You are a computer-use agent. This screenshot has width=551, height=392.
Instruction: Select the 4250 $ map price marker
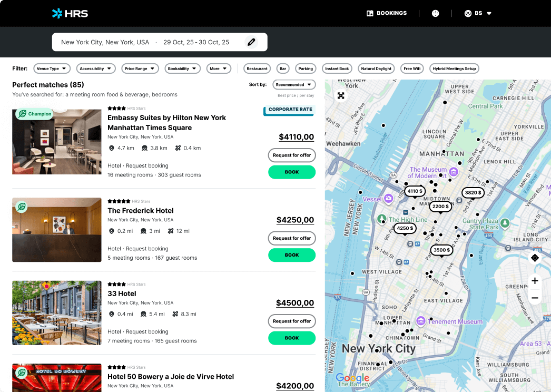(x=405, y=228)
